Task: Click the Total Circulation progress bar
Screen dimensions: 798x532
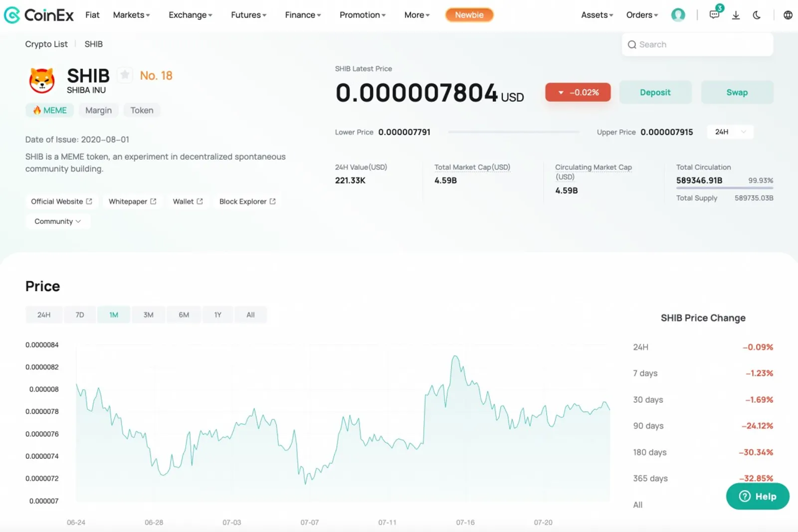Action: (725, 188)
